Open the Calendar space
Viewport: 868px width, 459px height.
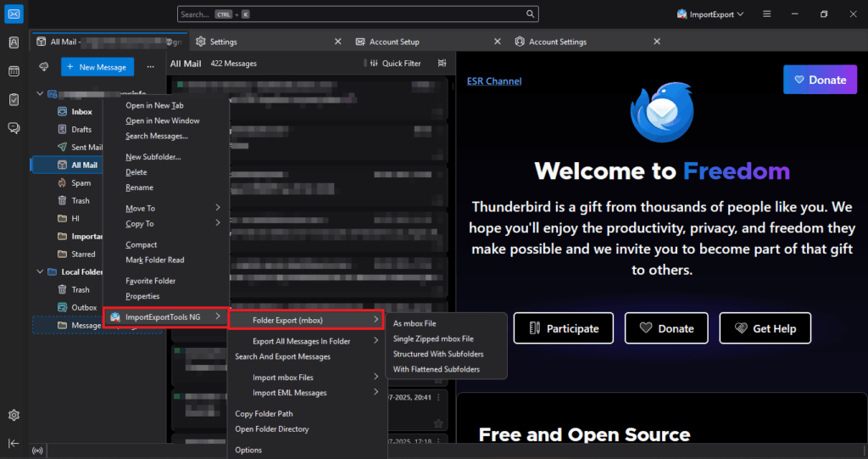coord(14,71)
